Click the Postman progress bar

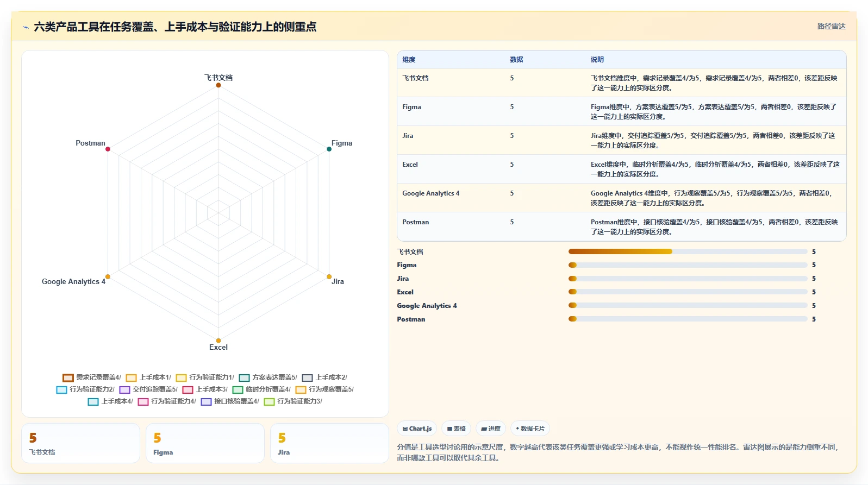(x=688, y=319)
